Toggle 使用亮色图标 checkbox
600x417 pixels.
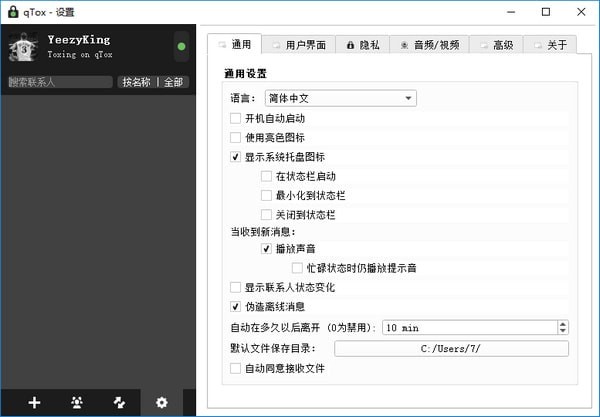click(235, 137)
